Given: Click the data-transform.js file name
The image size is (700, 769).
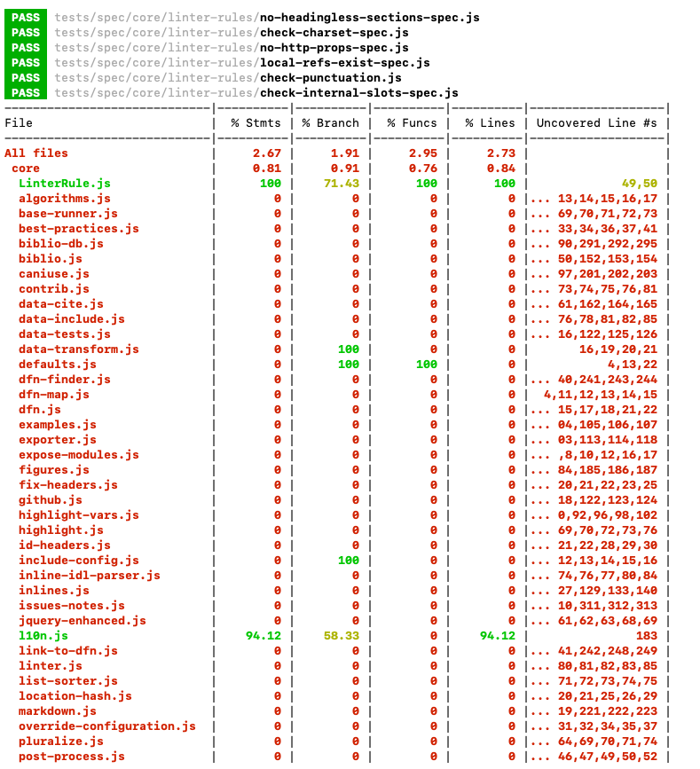Looking at the screenshot, I should (79, 349).
